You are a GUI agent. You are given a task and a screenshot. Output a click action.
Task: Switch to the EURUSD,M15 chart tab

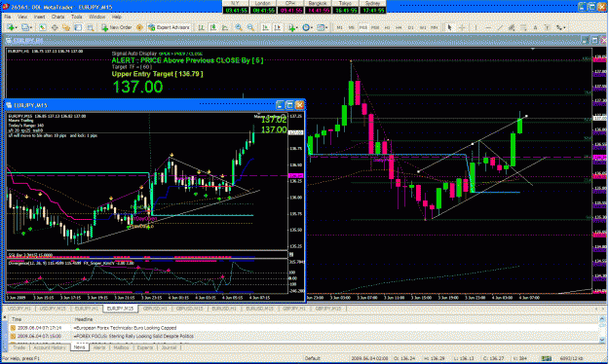click(x=259, y=309)
